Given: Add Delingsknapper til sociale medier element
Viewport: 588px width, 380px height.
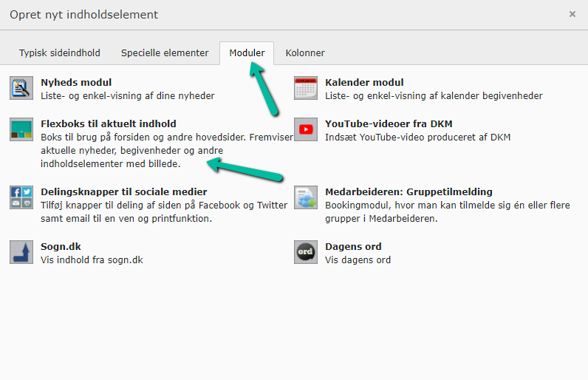Looking at the screenshot, I should pos(124,191).
